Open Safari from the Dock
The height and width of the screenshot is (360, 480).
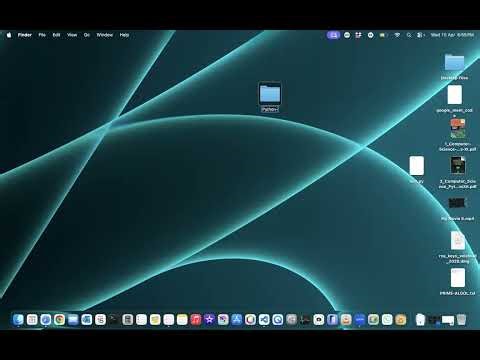pos(46,320)
